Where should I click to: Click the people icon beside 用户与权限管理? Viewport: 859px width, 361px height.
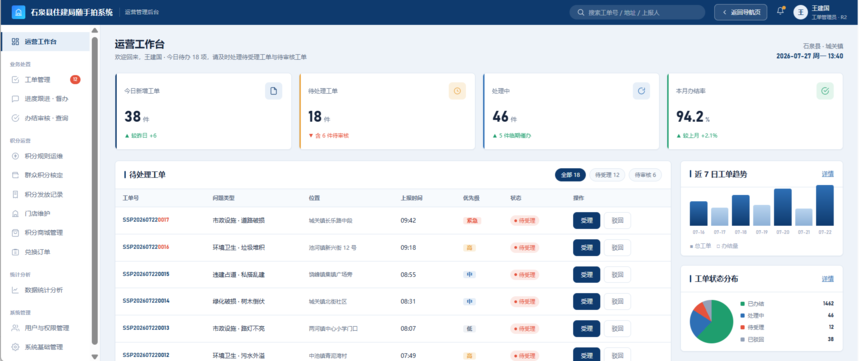click(15, 328)
